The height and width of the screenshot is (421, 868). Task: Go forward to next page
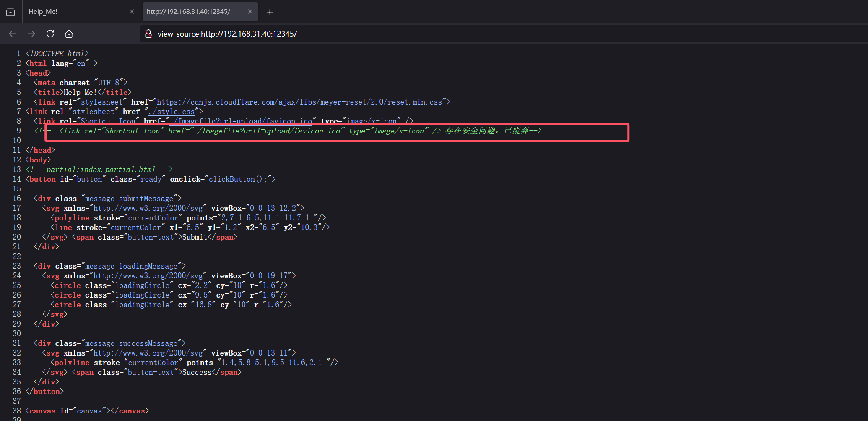tap(31, 34)
